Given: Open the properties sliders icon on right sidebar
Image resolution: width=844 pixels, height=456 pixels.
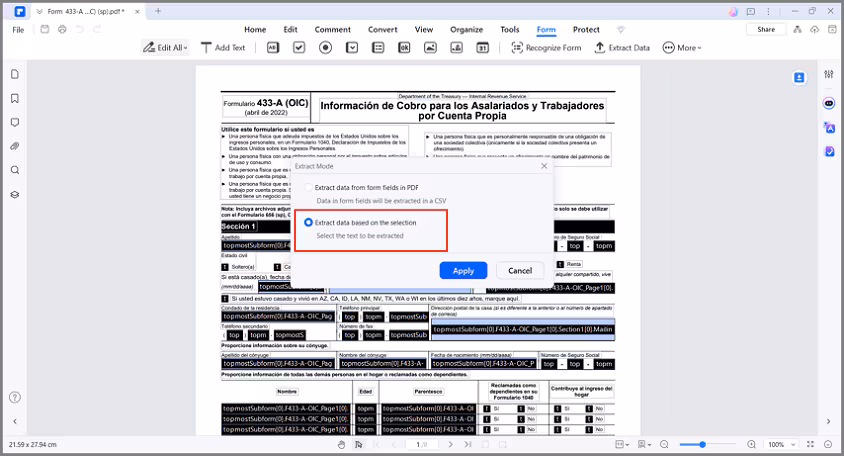Looking at the screenshot, I should click(x=829, y=74).
